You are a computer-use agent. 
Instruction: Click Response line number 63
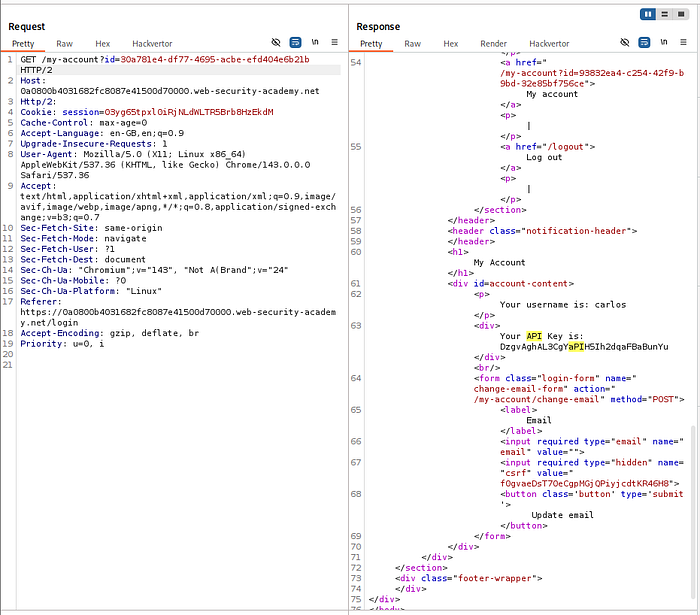click(x=356, y=326)
